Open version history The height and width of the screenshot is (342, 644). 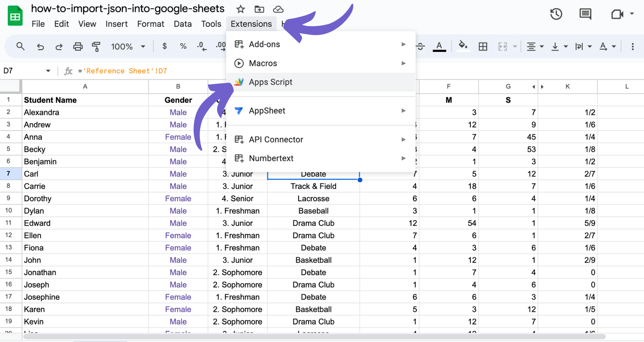click(x=556, y=14)
